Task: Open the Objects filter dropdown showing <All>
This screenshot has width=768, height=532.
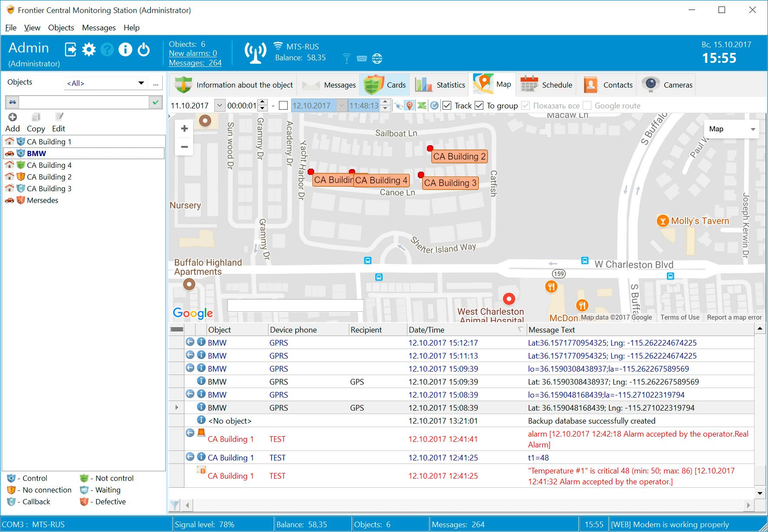Action: click(x=142, y=82)
